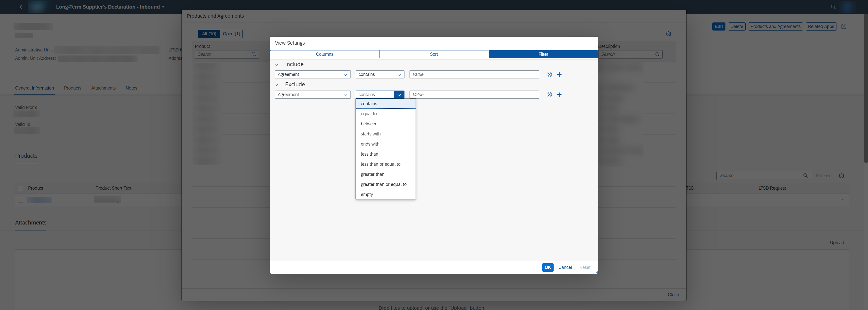Pick the 'ends with' operator
868x310 pixels.
(x=386, y=144)
